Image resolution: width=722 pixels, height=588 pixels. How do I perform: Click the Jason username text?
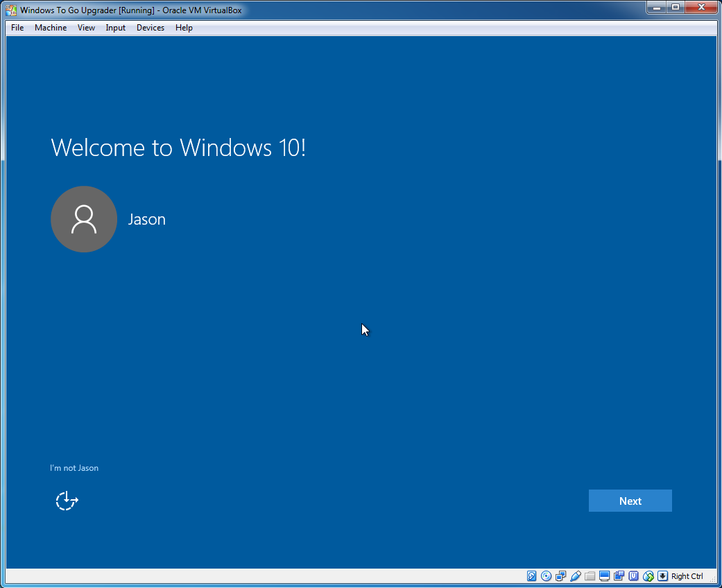147,219
